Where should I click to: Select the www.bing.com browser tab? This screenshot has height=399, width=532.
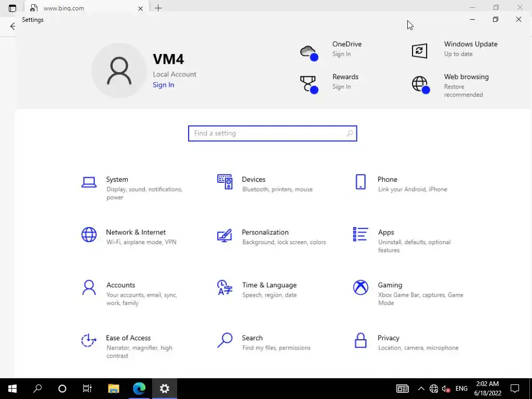(x=87, y=8)
